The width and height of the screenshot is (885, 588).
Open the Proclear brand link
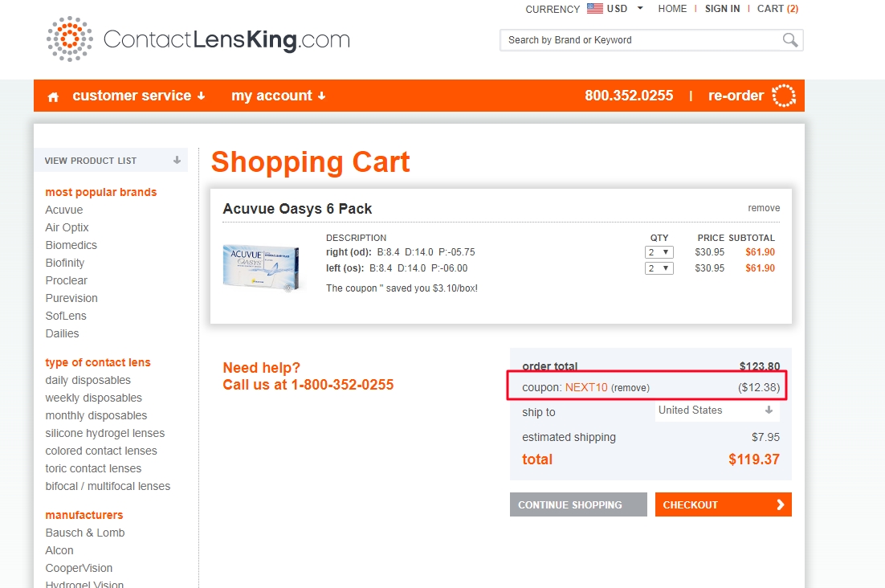66,280
